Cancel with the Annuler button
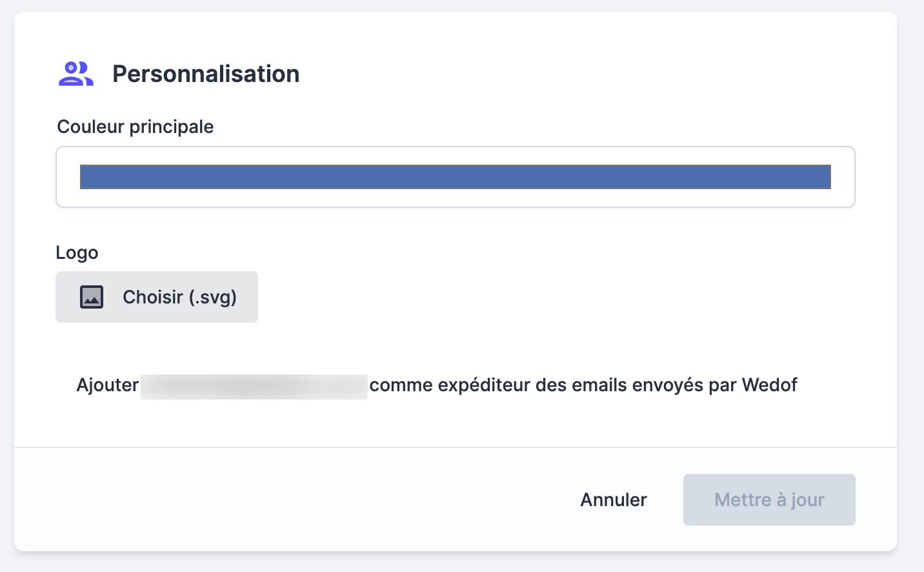 (x=613, y=500)
